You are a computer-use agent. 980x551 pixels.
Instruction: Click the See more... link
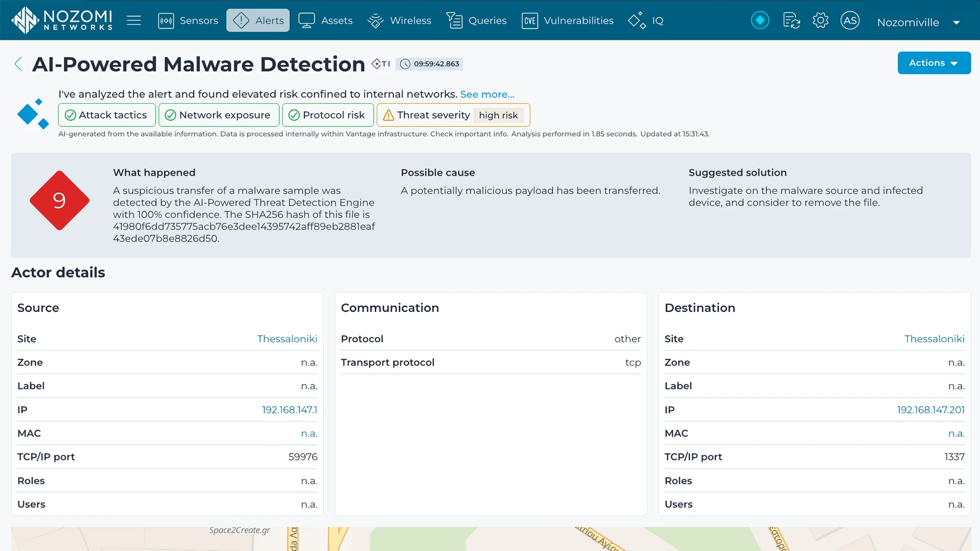coord(487,94)
